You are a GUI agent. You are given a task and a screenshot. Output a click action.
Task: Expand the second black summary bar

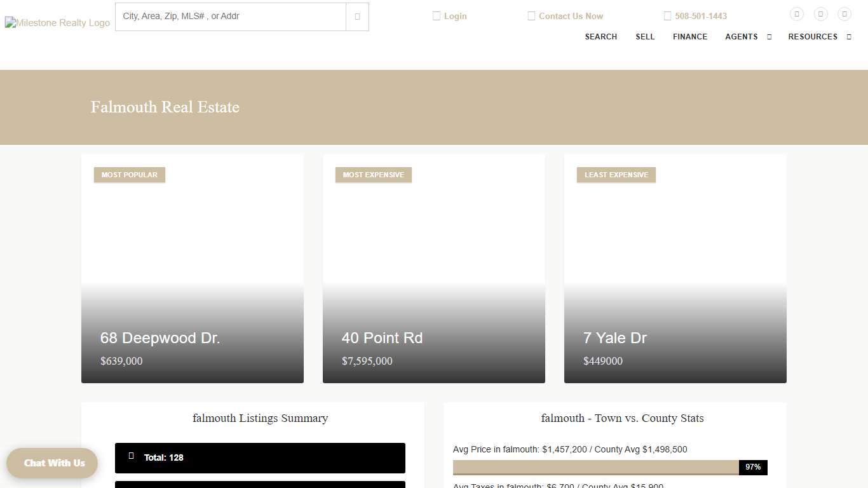click(x=259, y=485)
